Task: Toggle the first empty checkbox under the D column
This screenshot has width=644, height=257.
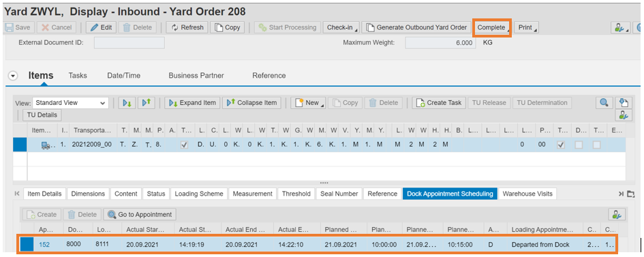Action: coord(579,145)
